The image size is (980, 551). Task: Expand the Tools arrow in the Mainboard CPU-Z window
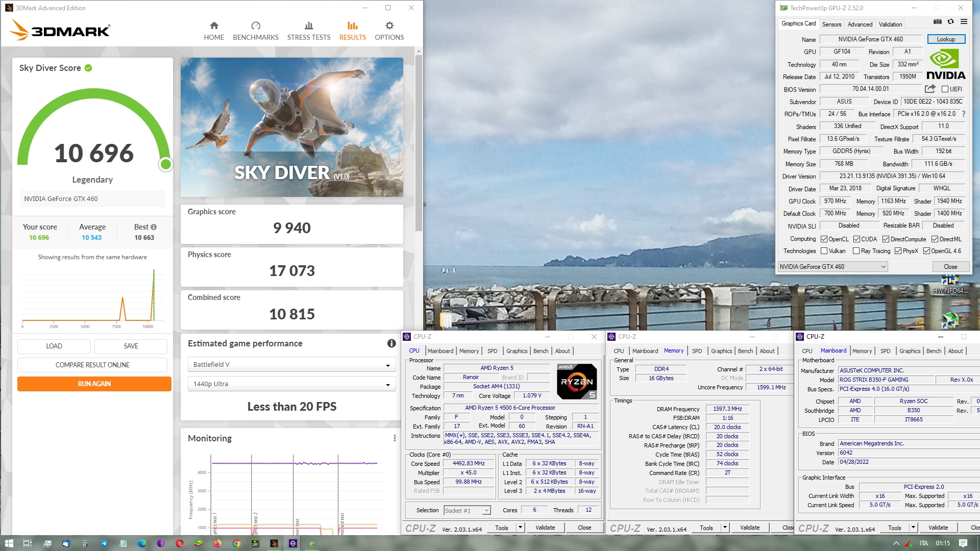(913, 528)
